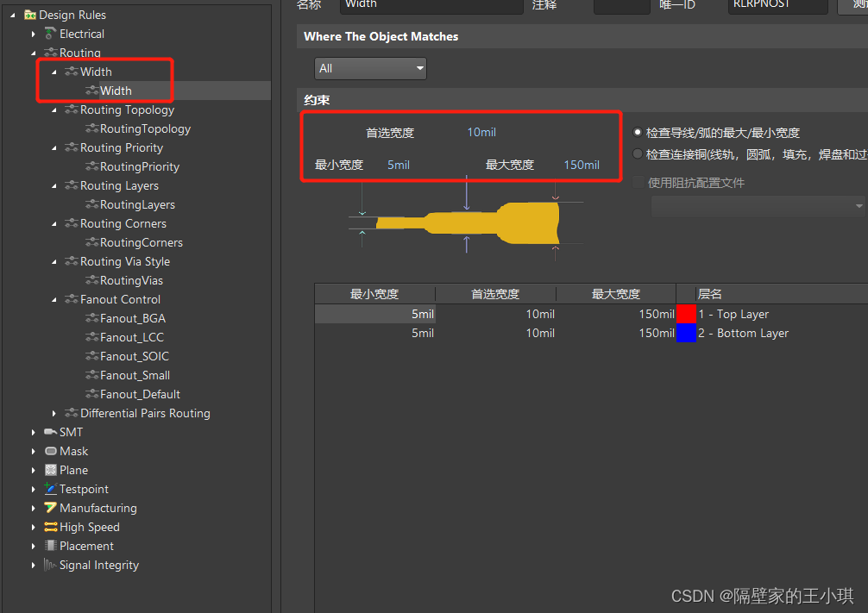Viewport: 868px width, 613px height.
Task: Click the RoutingVias rule icon
Action: 92,280
